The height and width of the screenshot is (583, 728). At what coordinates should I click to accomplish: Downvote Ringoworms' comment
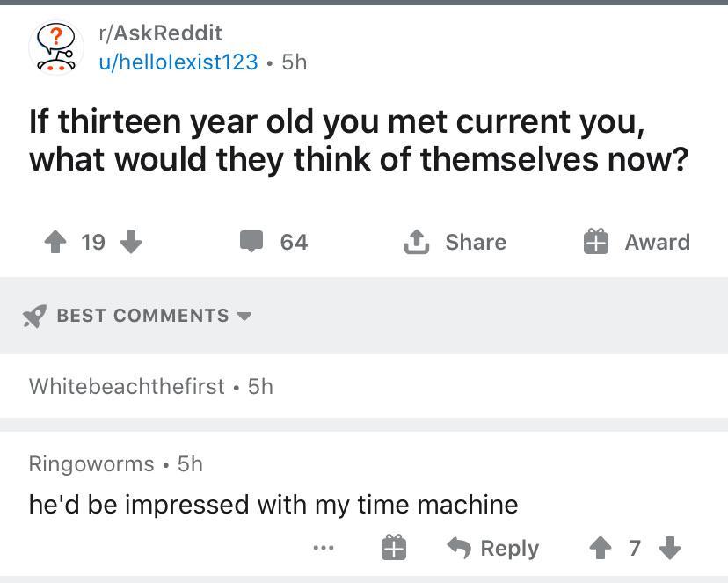(x=670, y=548)
